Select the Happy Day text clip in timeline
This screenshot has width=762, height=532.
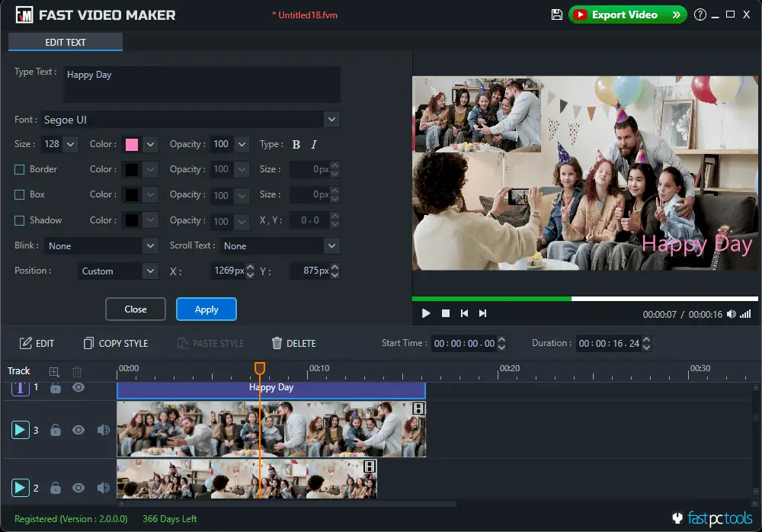(271, 390)
